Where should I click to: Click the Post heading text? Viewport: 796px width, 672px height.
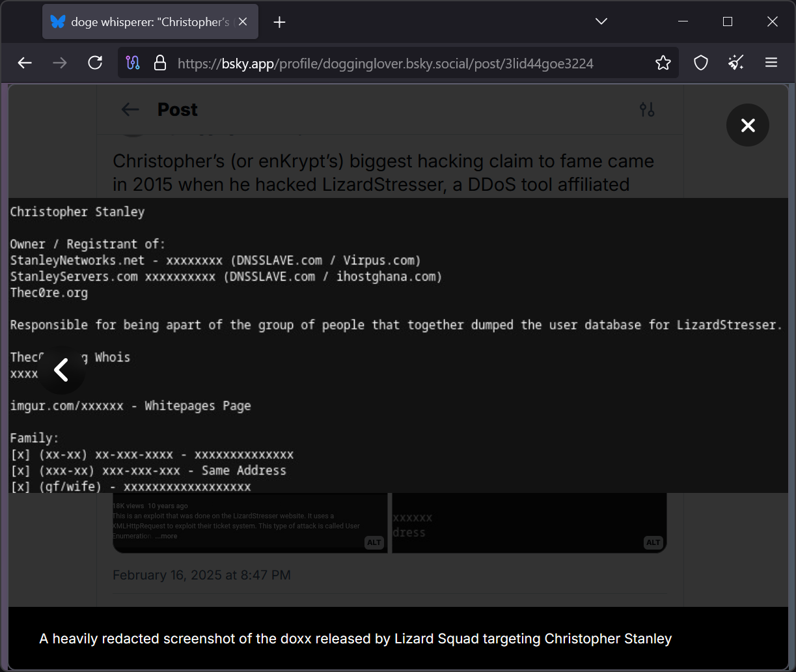point(178,109)
